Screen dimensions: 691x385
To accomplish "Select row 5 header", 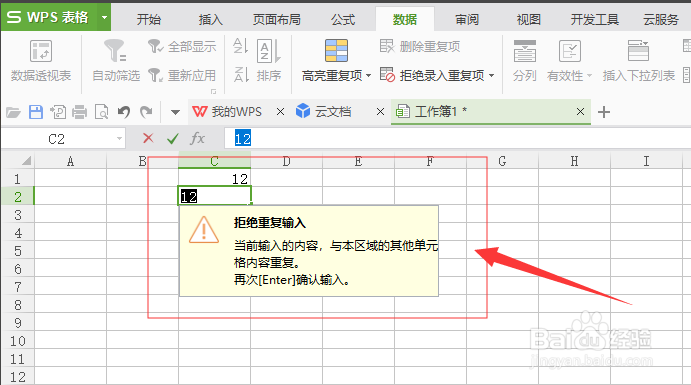I will [17, 251].
